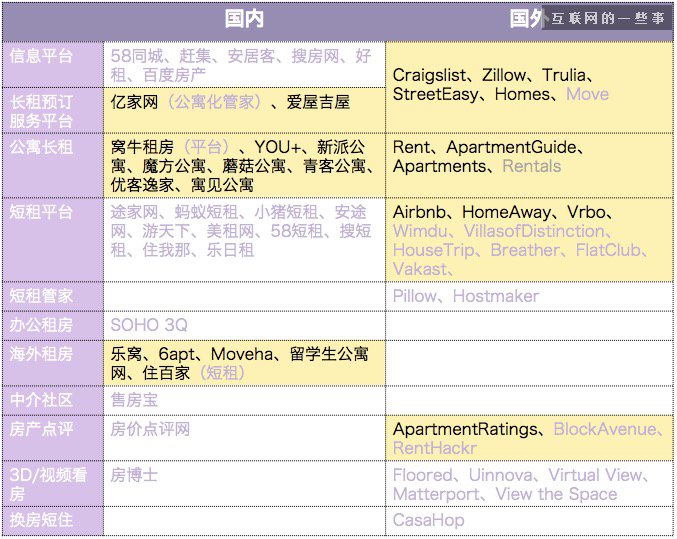Click the CasaHop cell
Image resolution: width=677 pixels, height=539 pixels.
point(529,520)
